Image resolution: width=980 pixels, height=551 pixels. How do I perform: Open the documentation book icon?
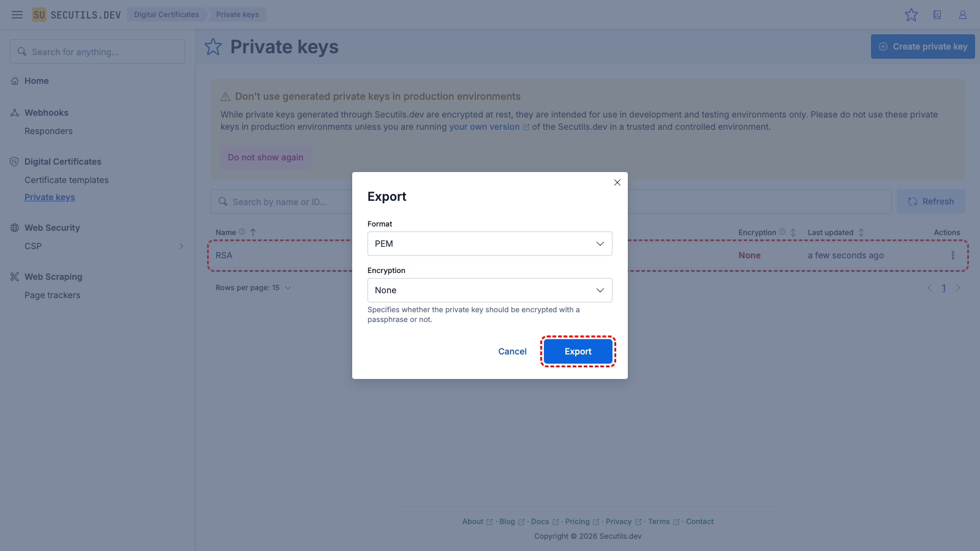tap(937, 15)
